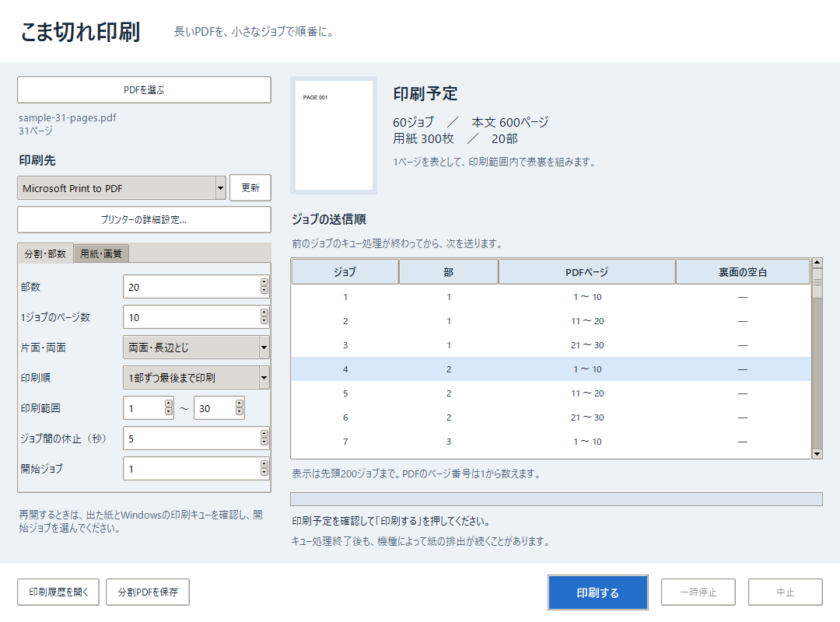
Task: Decrease 印刷範囲 end page with down arrow
Action: pyautogui.click(x=240, y=411)
